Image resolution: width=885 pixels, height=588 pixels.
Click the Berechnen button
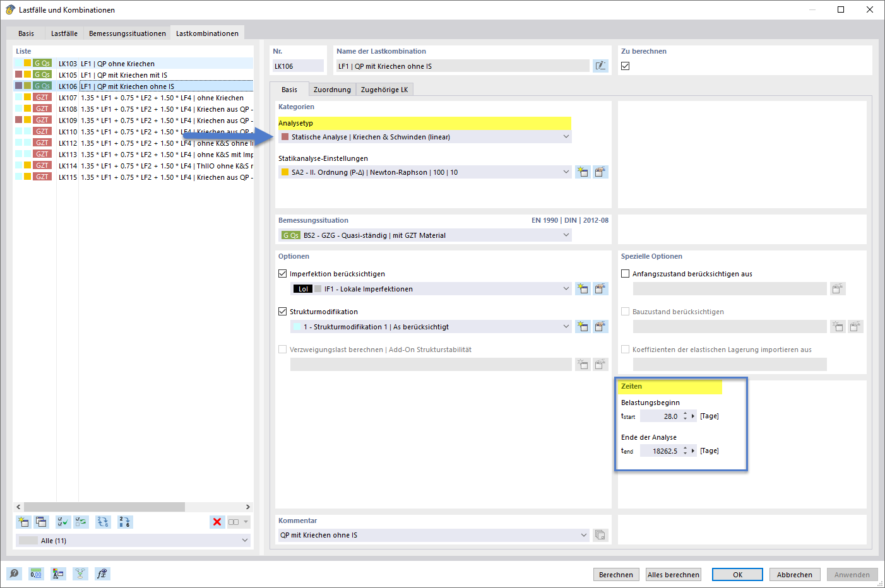click(616, 574)
